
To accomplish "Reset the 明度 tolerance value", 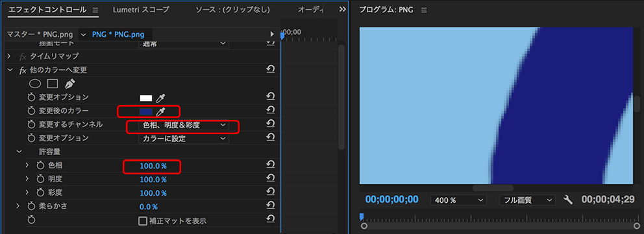I will (x=270, y=178).
